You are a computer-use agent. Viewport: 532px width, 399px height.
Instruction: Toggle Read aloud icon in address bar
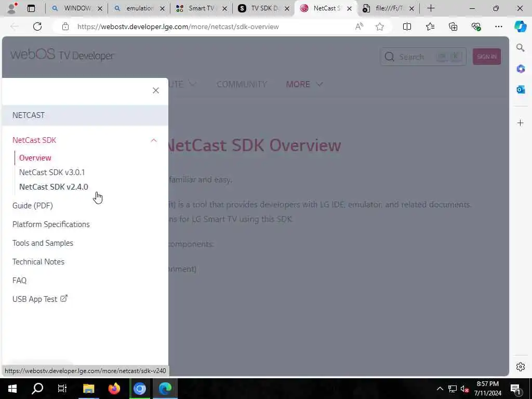click(359, 26)
